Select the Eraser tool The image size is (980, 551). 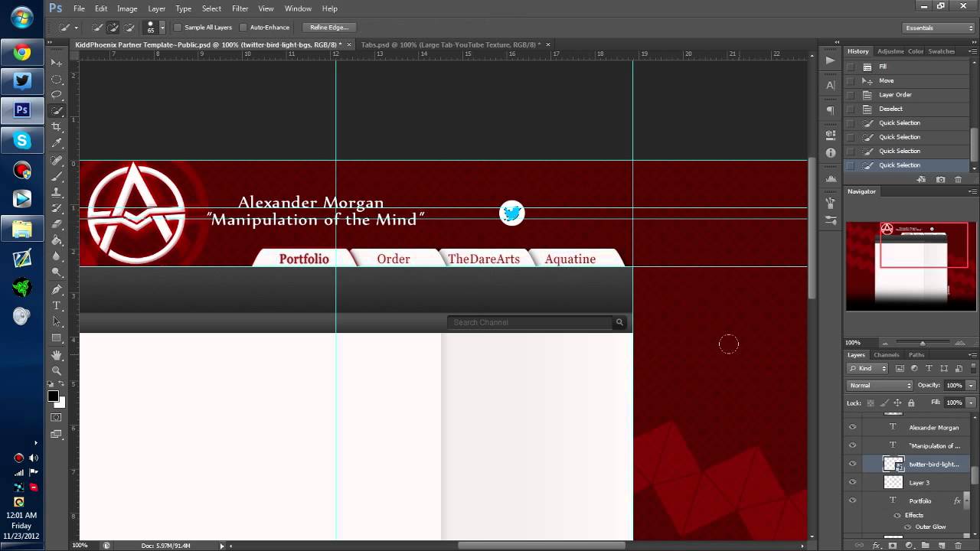pos(57,224)
